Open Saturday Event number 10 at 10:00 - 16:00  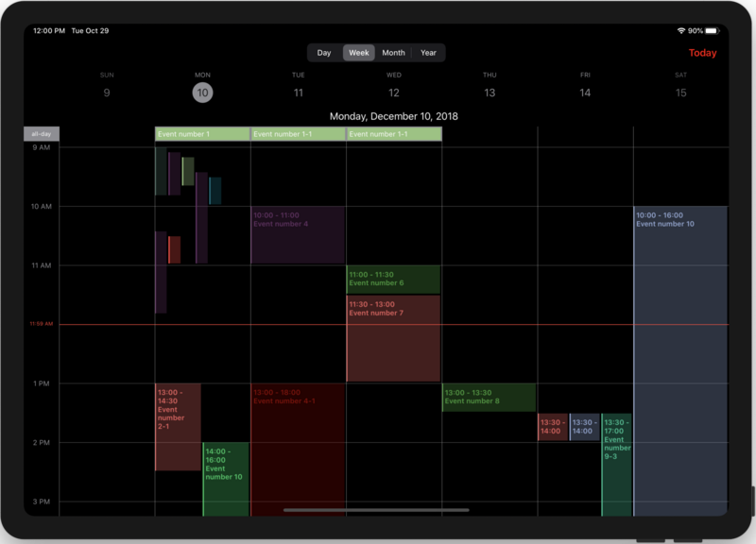[680, 362]
